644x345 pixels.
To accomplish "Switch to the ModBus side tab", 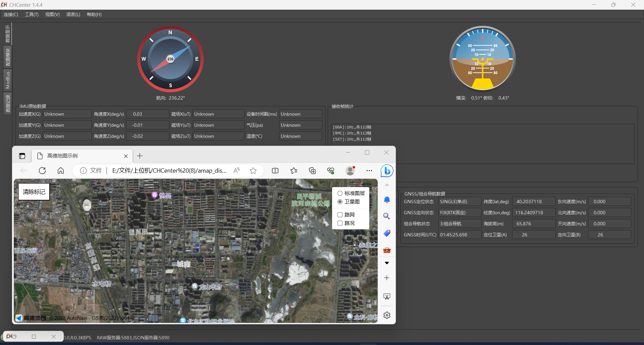I will 8,80.
